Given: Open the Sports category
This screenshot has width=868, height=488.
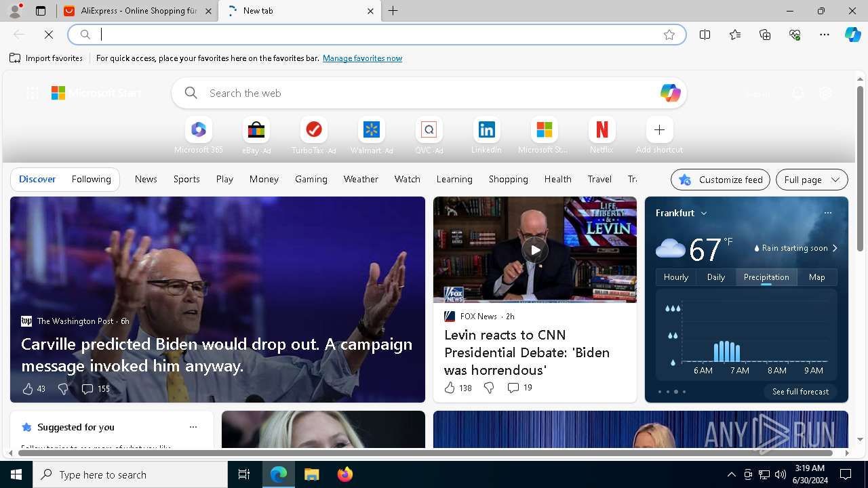Looking at the screenshot, I should coord(186,179).
